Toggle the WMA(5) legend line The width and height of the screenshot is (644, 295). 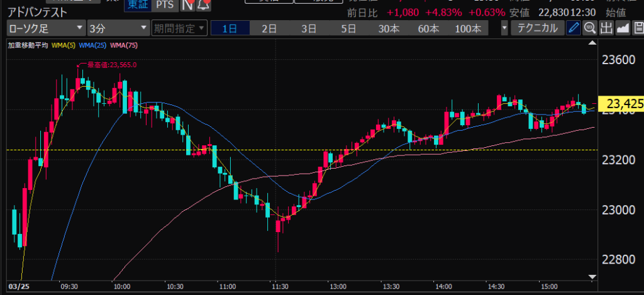pos(63,45)
